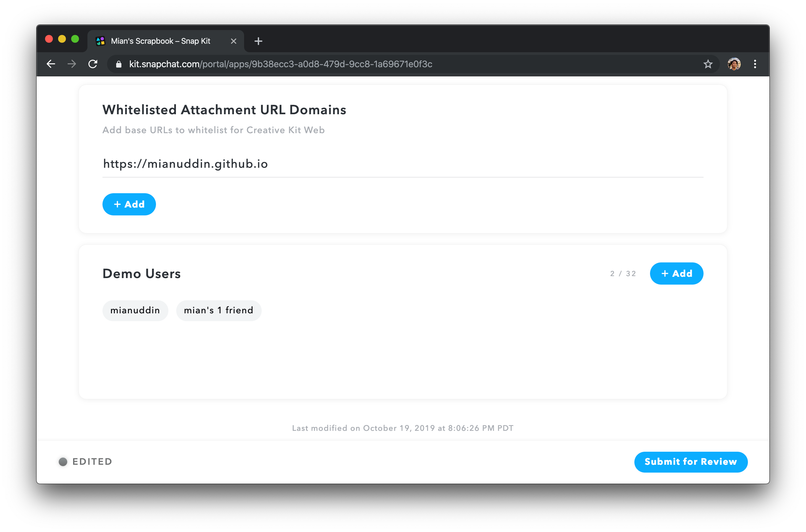
Task: Open Chrome three-dot menu
Action: [x=755, y=64]
